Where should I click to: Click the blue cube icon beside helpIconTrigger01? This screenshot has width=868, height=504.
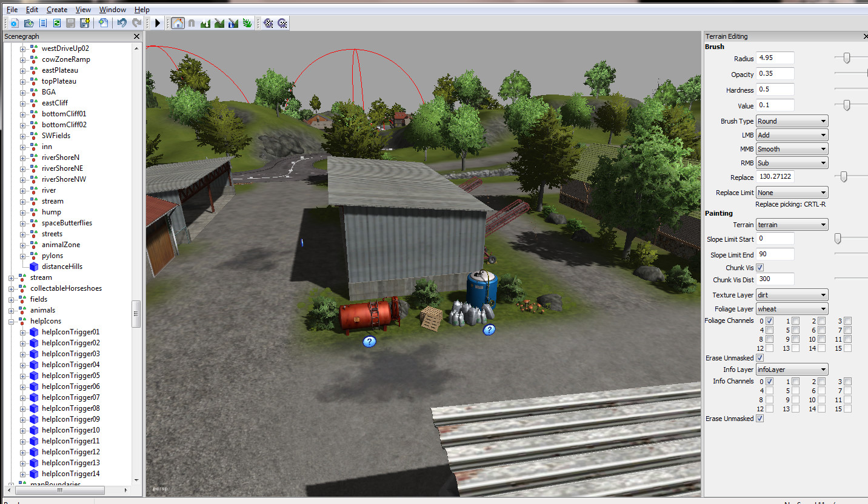[34, 332]
